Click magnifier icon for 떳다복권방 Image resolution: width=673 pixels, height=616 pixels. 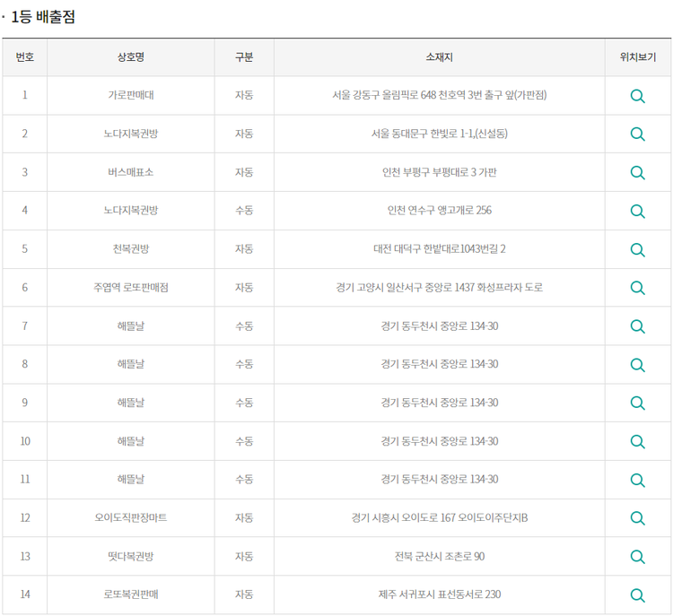(637, 557)
